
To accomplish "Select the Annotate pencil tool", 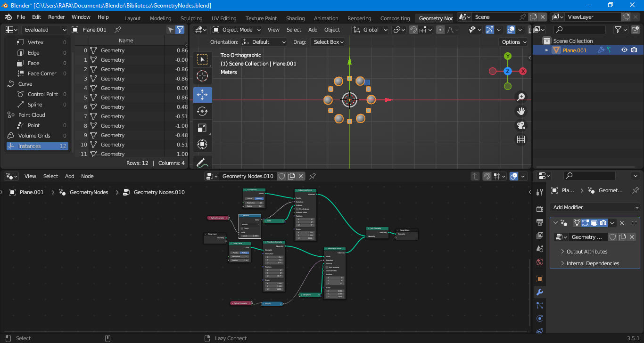I will coord(202,162).
